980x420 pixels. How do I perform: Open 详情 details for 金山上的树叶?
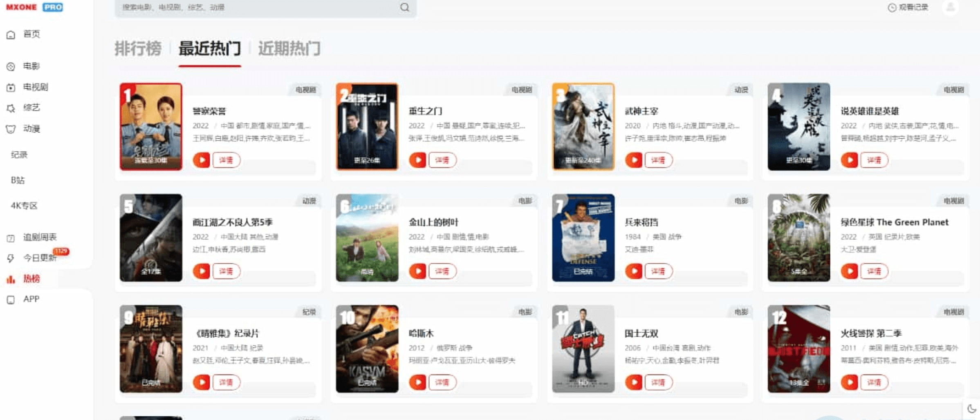(442, 271)
